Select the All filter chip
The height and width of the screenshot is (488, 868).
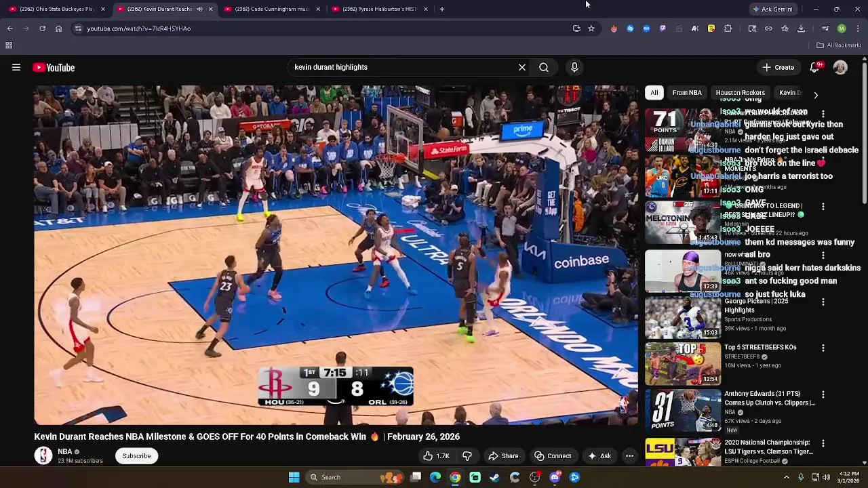click(x=654, y=92)
